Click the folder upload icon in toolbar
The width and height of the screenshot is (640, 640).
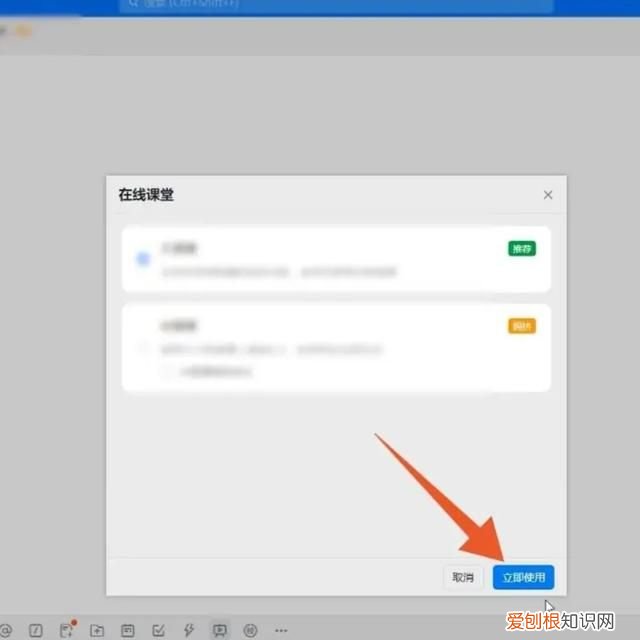97,631
